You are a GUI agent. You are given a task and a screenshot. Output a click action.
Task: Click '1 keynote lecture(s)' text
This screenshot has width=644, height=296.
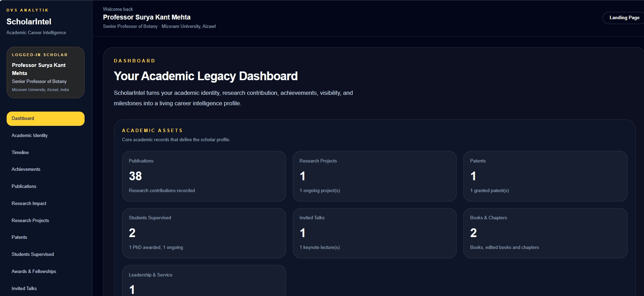(320, 248)
